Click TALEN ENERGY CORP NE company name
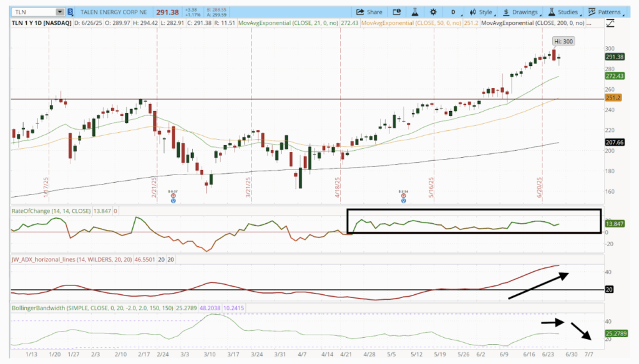Screen dimensions: 639x364 [x=114, y=12]
